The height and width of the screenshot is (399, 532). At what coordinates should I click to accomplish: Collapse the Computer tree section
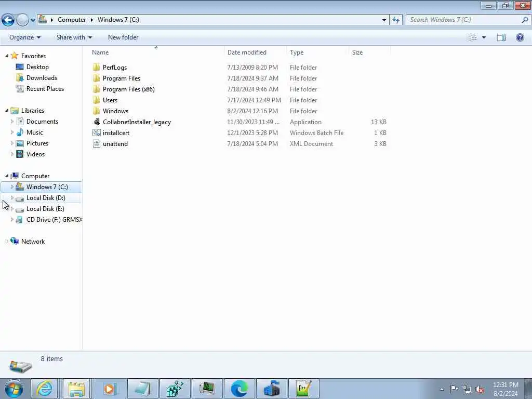tap(7, 176)
